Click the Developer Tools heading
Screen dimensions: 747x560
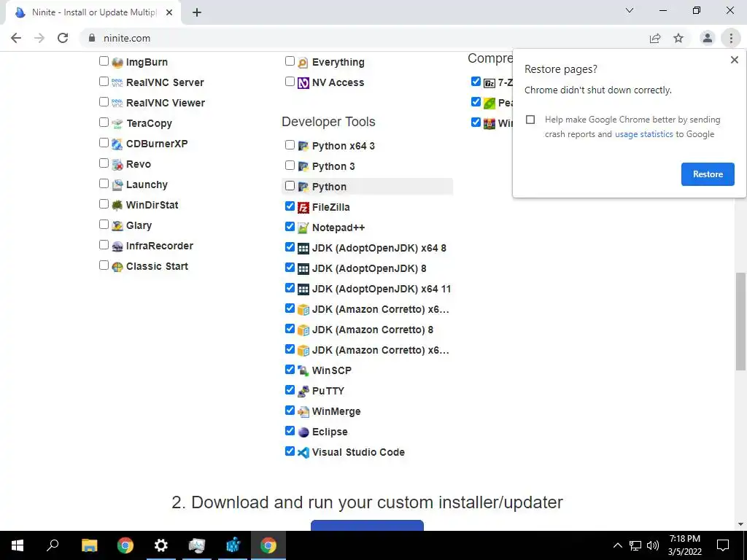328,122
